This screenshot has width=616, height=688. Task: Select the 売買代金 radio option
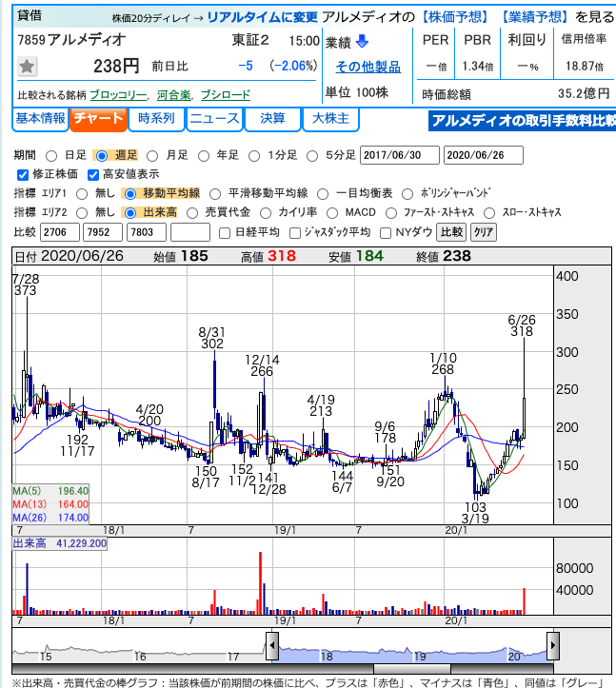192,213
